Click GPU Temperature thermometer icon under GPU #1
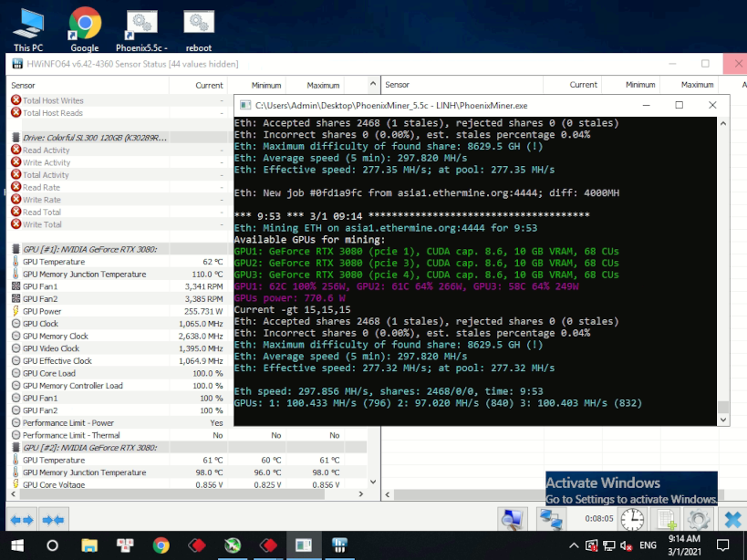The height and width of the screenshot is (560, 747). pos(16,262)
